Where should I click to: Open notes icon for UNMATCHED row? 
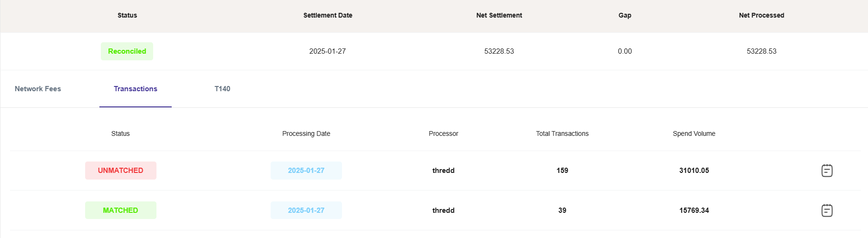[x=827, y=171]
